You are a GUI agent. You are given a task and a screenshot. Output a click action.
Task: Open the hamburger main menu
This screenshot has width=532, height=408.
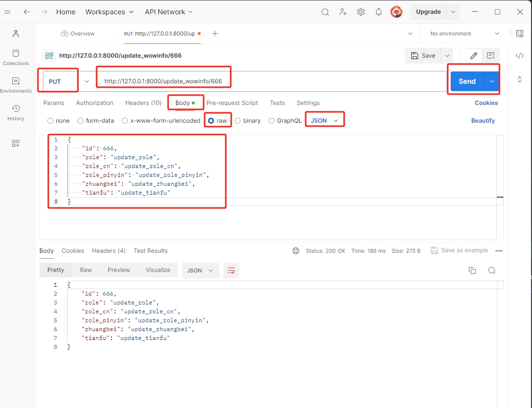coord(7,12)
